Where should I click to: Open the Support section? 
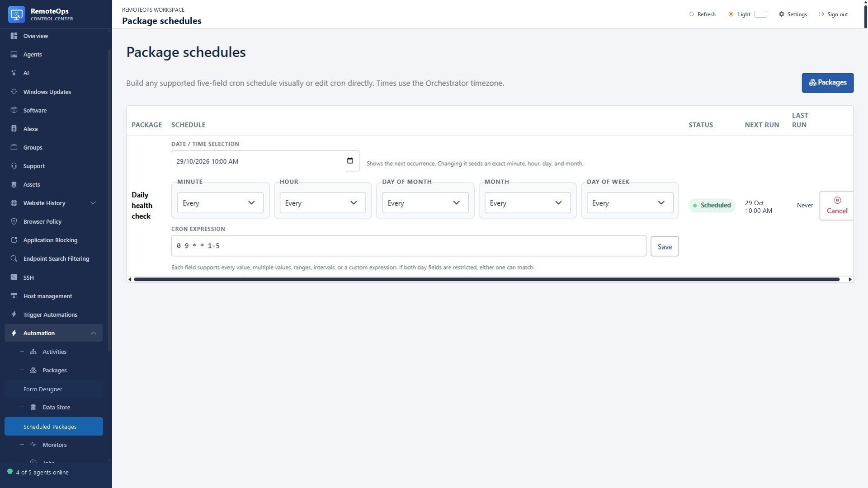click(x=54, y=166)
